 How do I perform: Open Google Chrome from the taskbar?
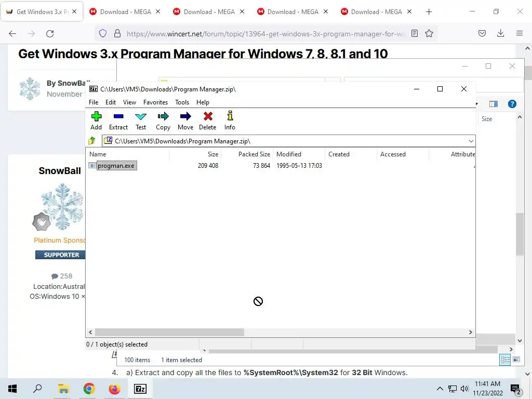click(89, 389)
